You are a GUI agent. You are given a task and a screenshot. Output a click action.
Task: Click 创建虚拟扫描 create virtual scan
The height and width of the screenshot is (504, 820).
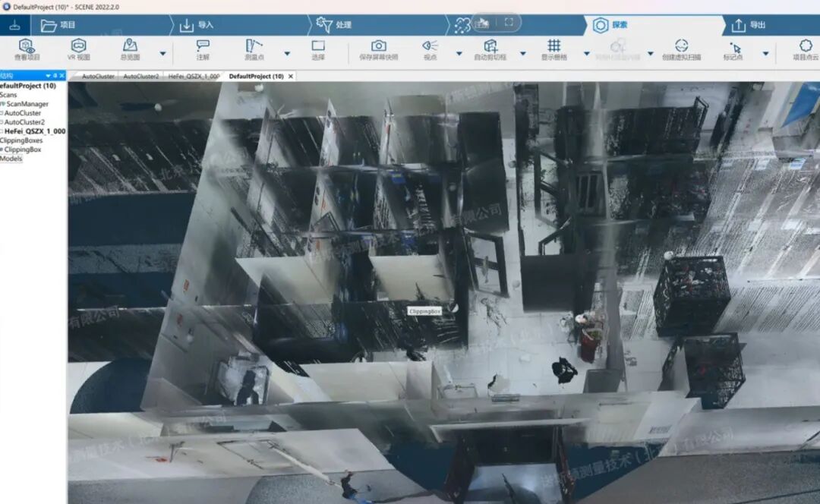coord(681,50)
